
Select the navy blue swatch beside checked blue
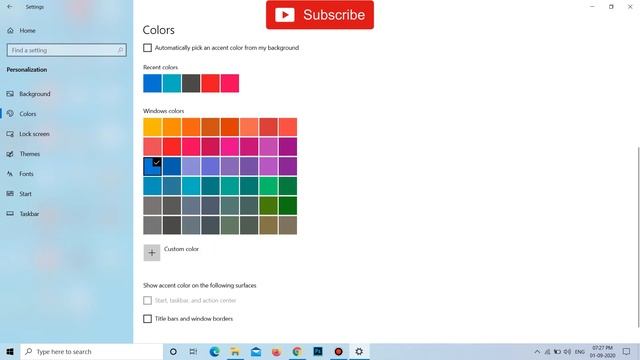pos(172,167)
